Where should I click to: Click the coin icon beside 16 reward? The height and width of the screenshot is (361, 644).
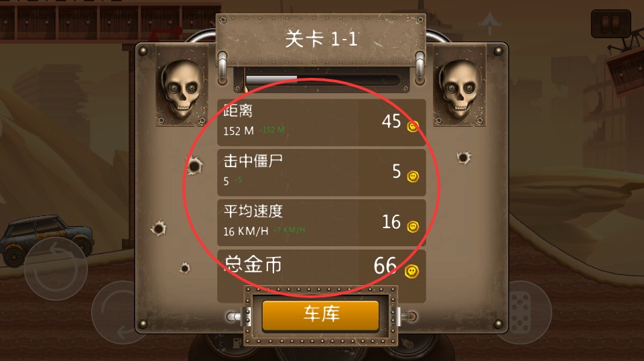pos(413,227)
